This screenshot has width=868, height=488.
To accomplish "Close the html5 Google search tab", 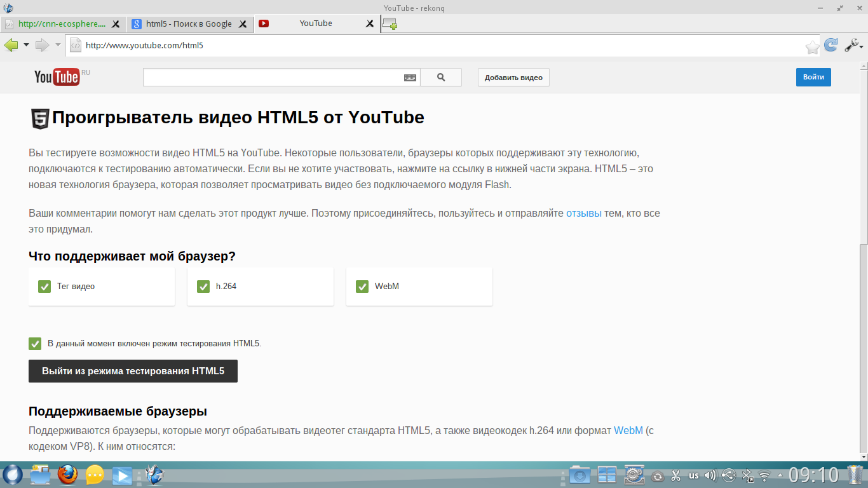I will coord(243,24).
